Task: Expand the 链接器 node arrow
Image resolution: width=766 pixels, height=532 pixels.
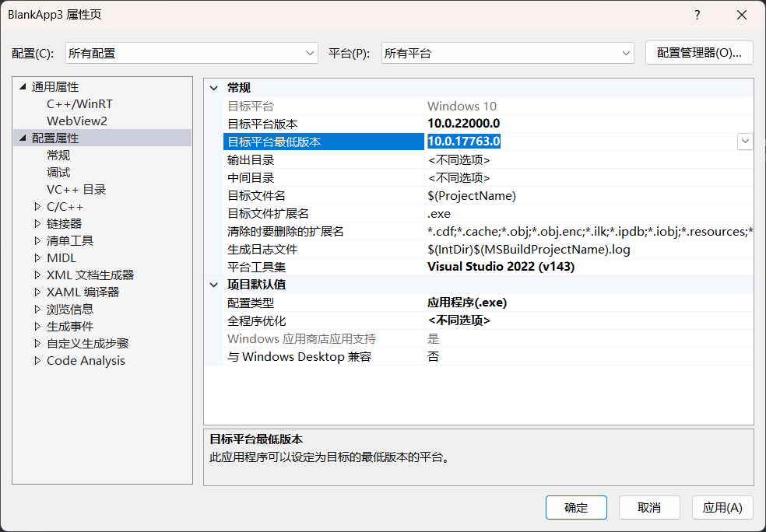Action: point(37,224)
